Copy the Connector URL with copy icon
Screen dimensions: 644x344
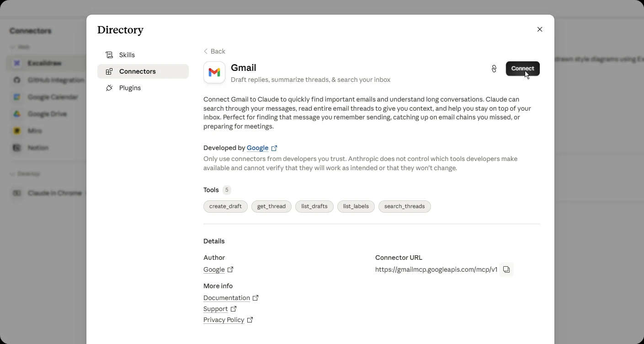coord(506,269)
